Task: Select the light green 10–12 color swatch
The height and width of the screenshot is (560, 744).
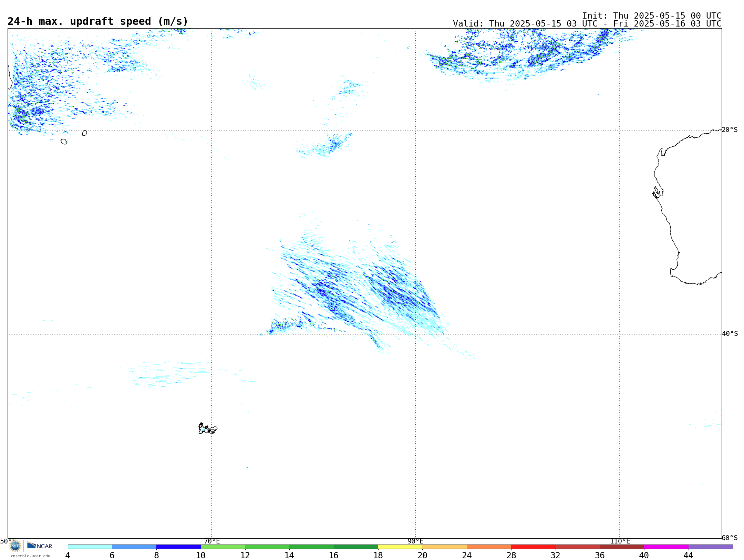Action: (x=223, y=547)
